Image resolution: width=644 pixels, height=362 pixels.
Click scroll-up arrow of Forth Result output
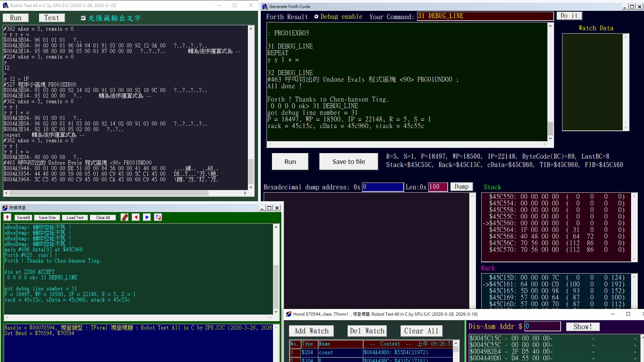click(x=551, y=26)
